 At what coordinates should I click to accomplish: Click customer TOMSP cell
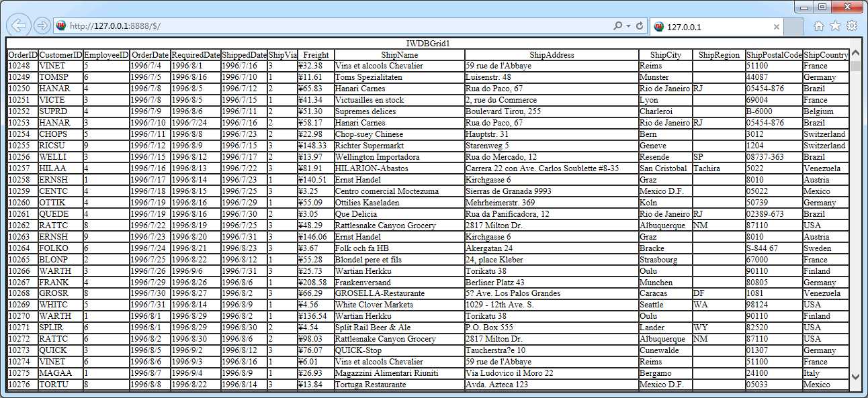click(x=60, y=77)
